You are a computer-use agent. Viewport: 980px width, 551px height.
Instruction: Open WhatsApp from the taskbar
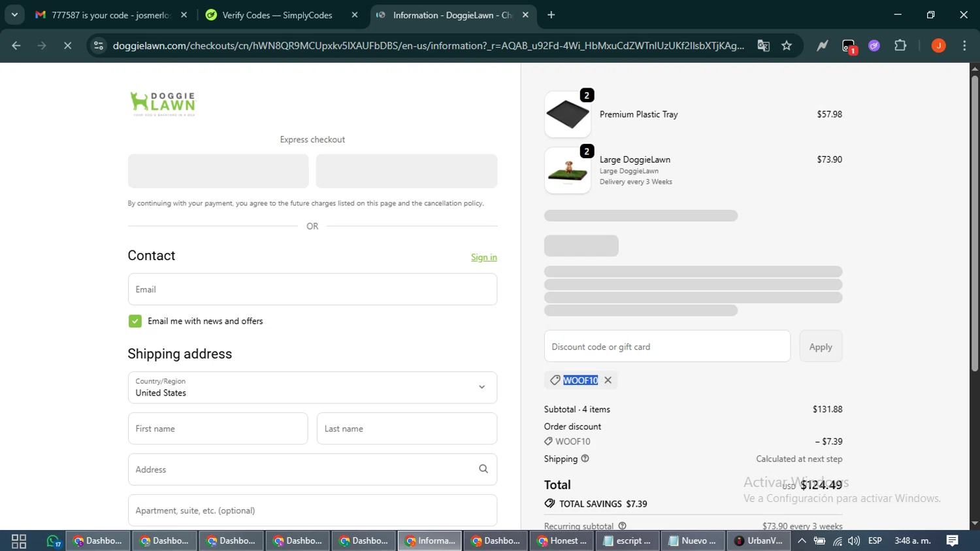pos(53,541)
